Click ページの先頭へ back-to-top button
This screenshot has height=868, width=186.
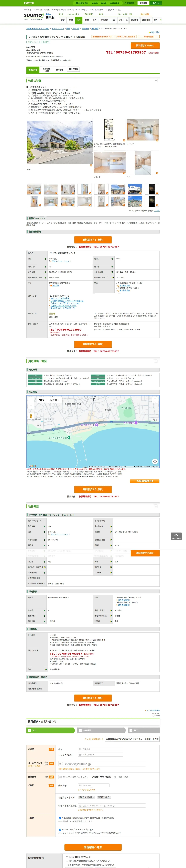[176, 536]
